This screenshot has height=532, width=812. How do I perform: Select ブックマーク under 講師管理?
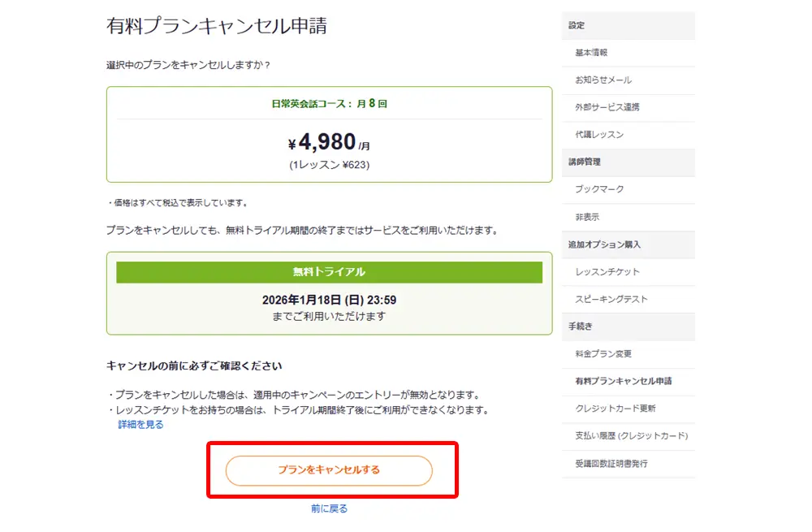(x=599, y=189)
